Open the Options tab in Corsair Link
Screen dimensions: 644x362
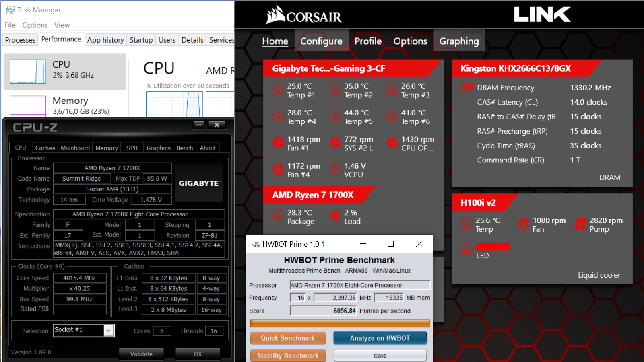pyautogui.click(x=410, y=41)
